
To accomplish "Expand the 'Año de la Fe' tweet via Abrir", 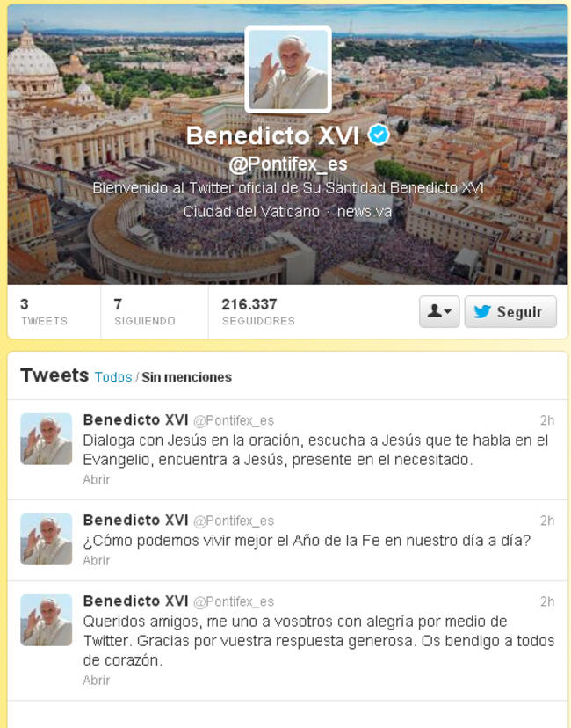I will [96, 560].
